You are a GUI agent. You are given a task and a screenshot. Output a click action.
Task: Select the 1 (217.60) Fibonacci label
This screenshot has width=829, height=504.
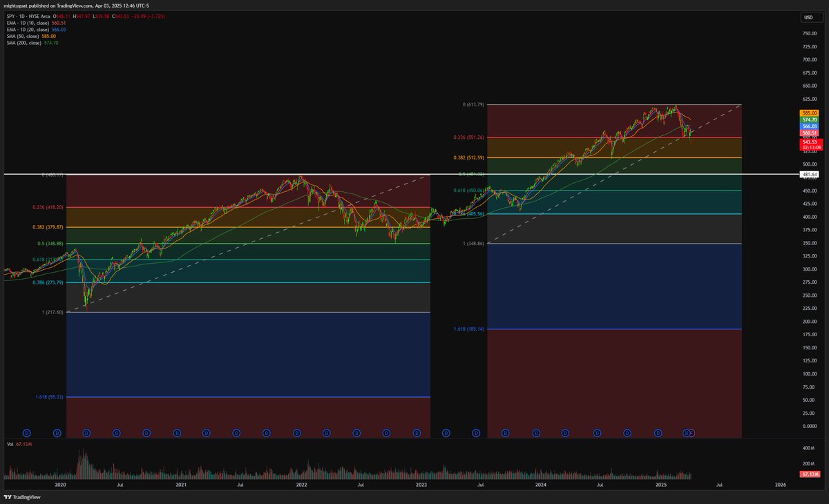[x=53, y=312]
